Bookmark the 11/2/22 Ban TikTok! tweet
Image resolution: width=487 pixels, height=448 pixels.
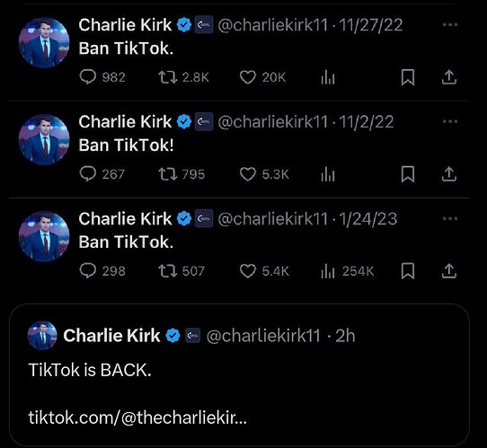tap(408, 174)
